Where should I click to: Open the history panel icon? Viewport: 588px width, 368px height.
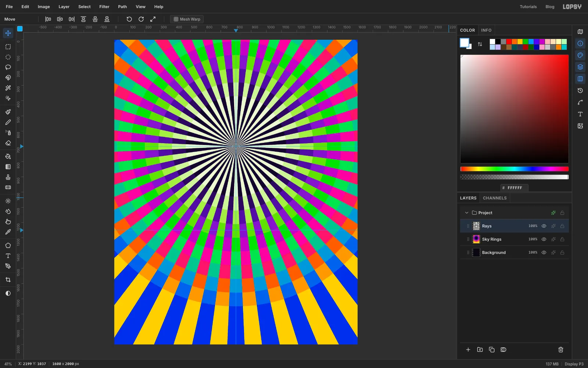pyautogui.click(x=580, y=91)
